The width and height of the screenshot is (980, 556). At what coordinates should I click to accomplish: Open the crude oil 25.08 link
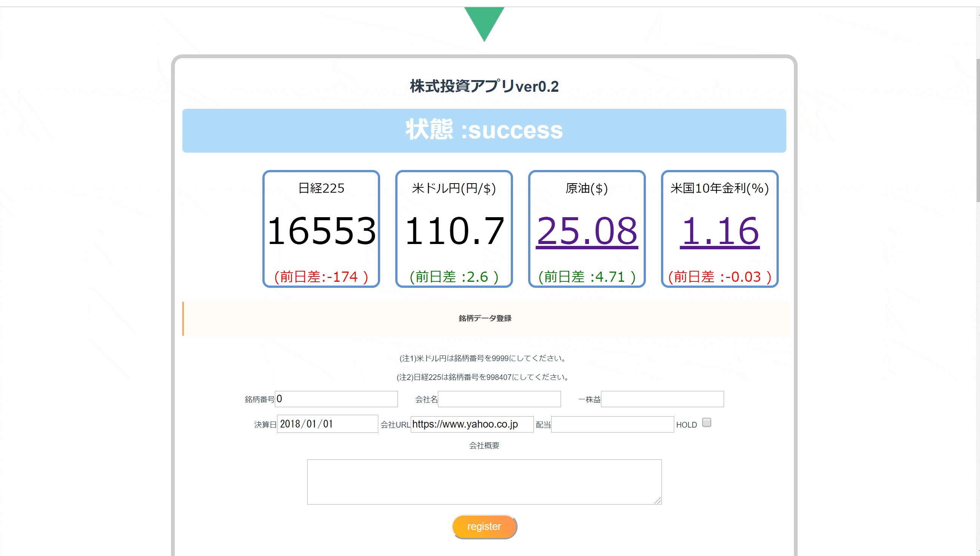(587, 231)
